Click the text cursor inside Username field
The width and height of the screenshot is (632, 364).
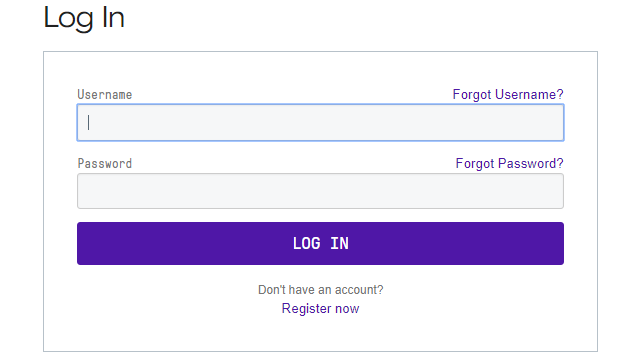click(x=89, y=123)
